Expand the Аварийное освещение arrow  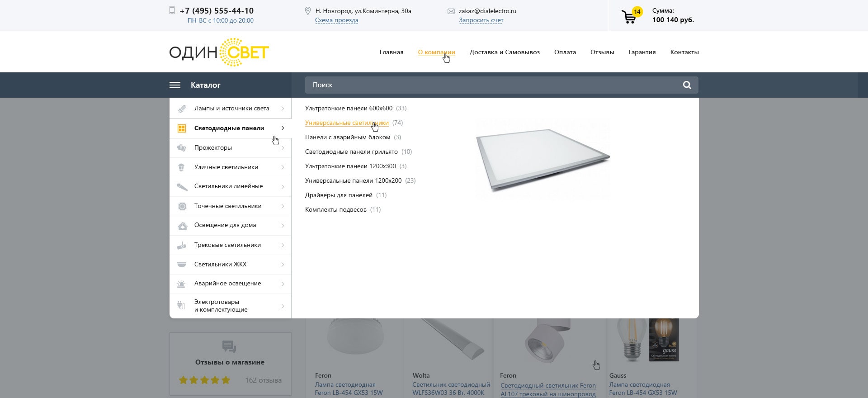[x=283, y=284]
